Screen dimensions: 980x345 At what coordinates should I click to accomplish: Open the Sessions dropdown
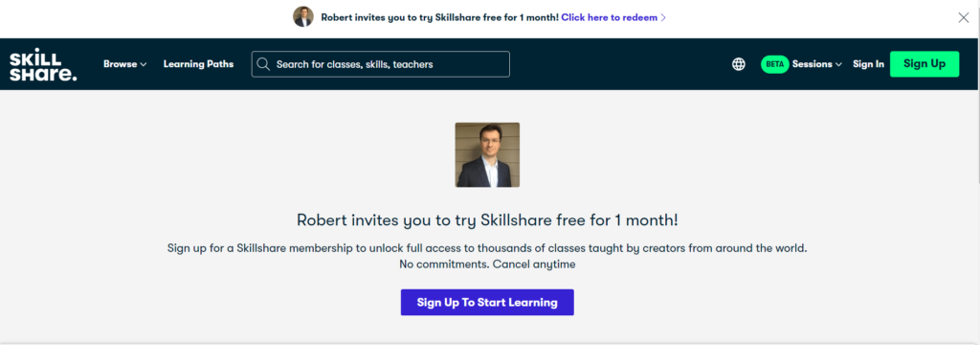pos(817,64)
